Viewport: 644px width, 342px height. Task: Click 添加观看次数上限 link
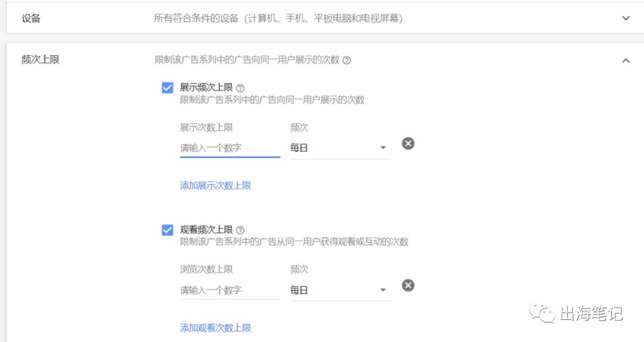(x=215, y=328)
